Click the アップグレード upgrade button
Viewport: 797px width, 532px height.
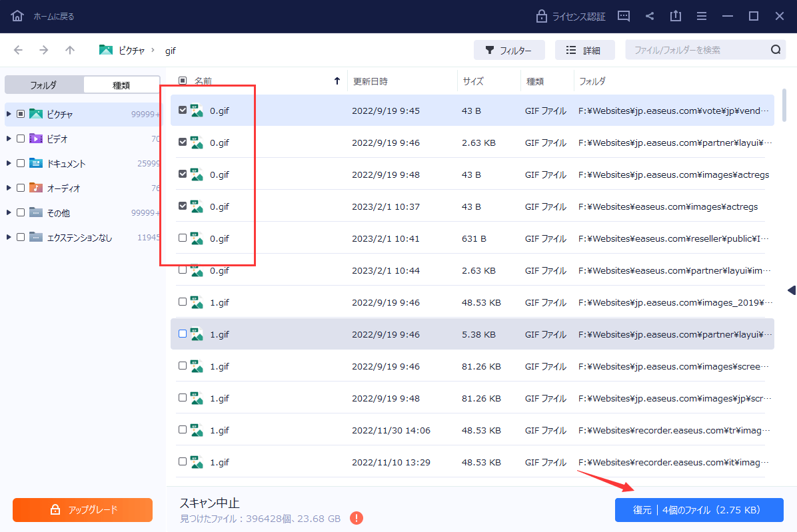83,510
